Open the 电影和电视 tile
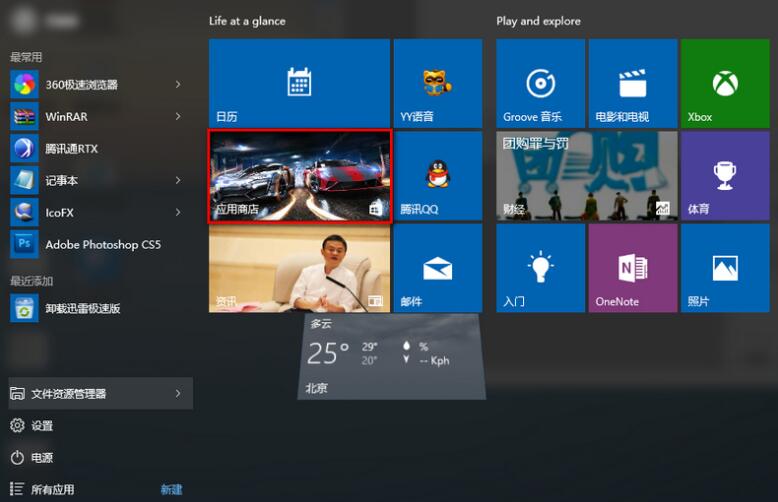This screenshot has height=502, width=778. (633, 83)
